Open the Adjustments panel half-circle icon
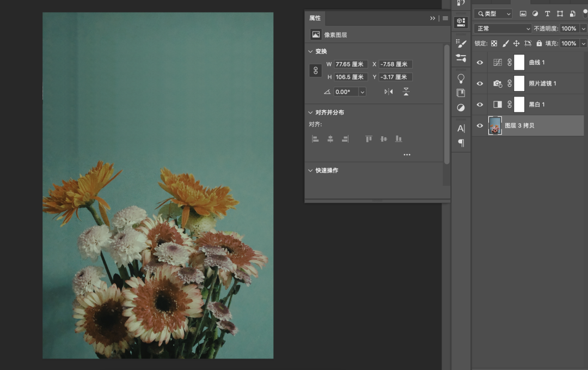588x370 pixels. 461,108
